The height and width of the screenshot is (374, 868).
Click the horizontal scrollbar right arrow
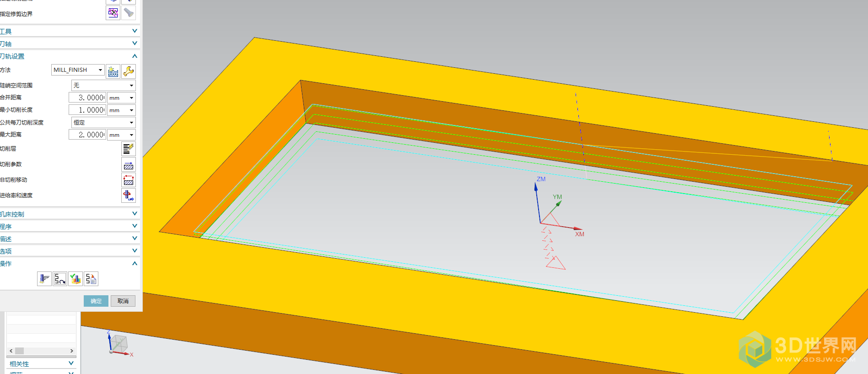coord(72,351)
